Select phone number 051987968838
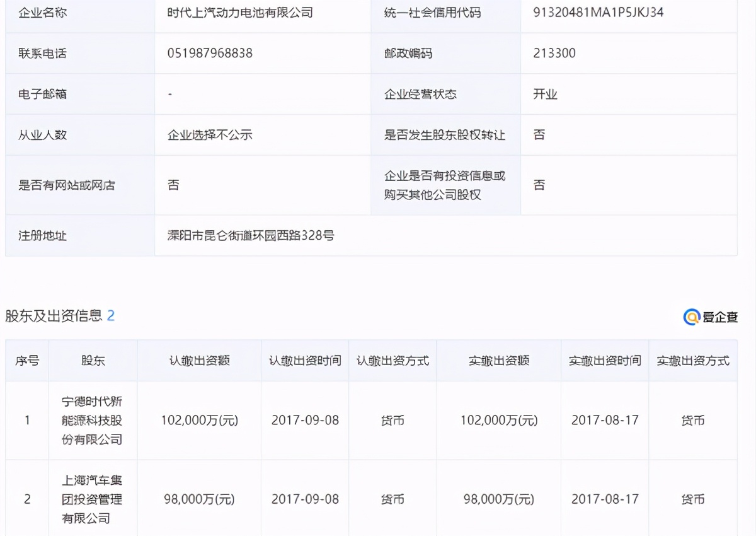Screen dimensions: 756x536 210,53
